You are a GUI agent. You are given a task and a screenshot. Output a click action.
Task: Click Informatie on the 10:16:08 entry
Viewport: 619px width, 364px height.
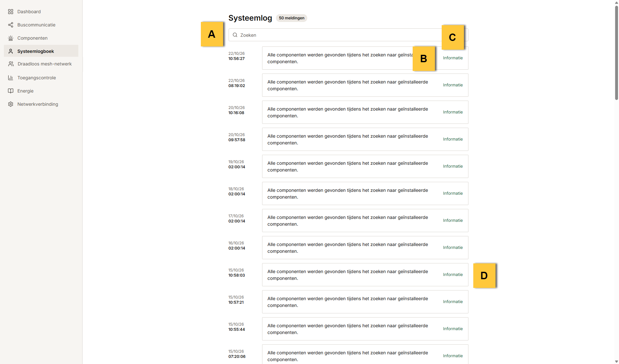point(453,112)
